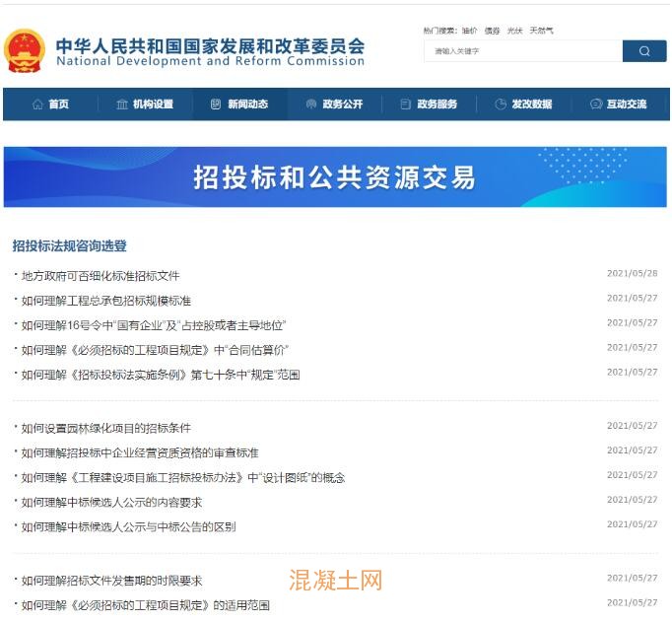Click the magnifier search button
This screenshot has width=672, height=622.
pyautogui.click(x=644, y=51)
